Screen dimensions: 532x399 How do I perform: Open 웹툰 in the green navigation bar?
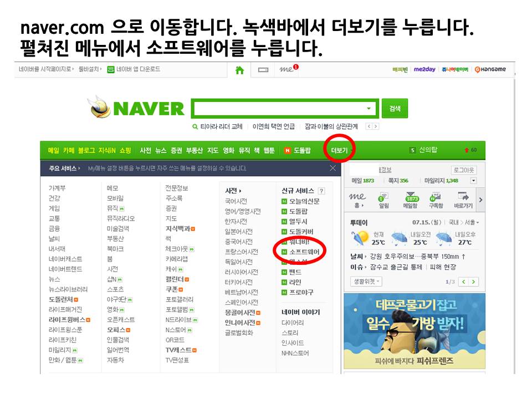point(269,150)
